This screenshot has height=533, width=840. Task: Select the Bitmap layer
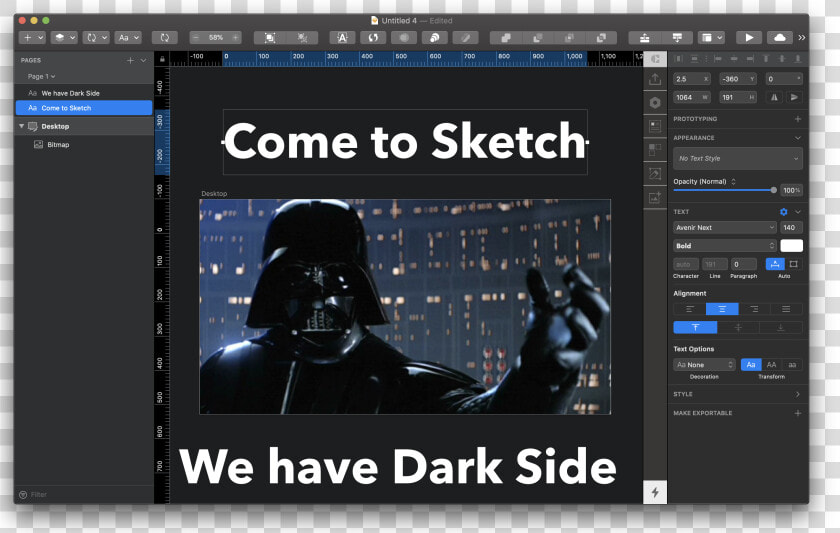(x=84, y=145)
